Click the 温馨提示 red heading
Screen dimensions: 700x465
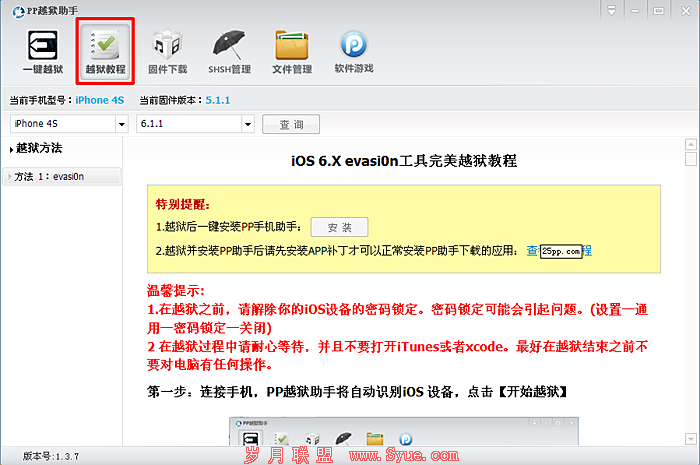tap(175, 291)
